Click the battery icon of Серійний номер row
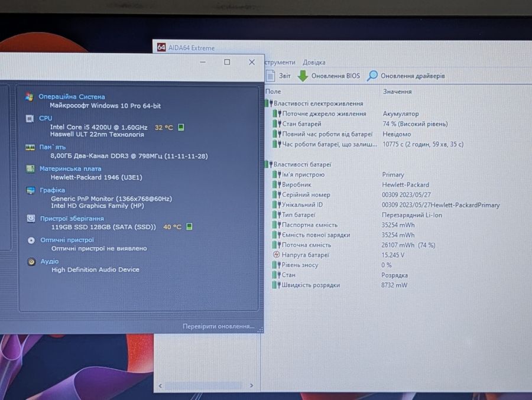The width and height of the screenshot is (532, 400). point(277,195)
